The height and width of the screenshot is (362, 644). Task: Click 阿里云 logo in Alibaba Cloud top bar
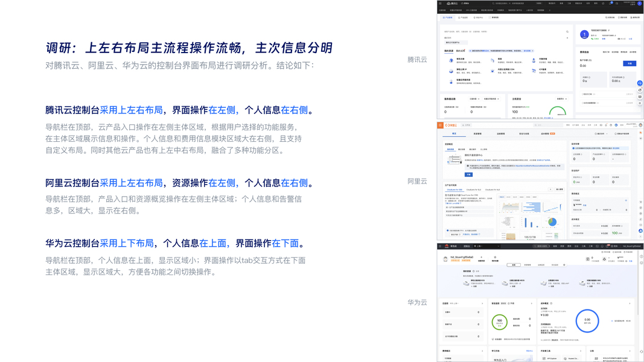(451, 125)
